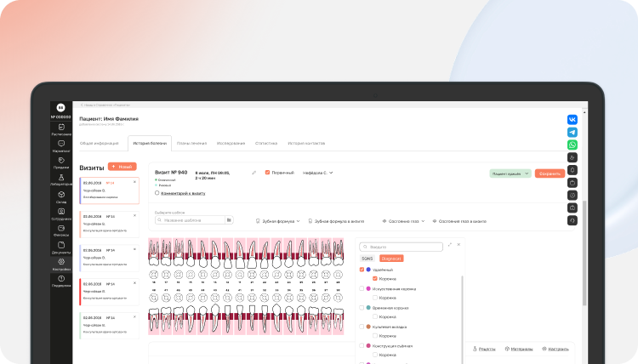Open the Нефёдова С. doctor dropdown
This screenshot has height=364, width=638.
click(x=318, y=173)
